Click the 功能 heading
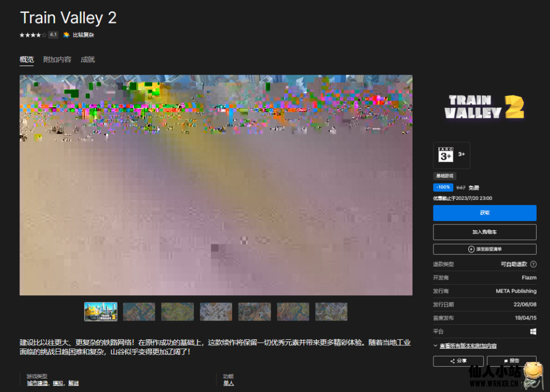Screen dimensions: 550x392 (x=228, y=376)
